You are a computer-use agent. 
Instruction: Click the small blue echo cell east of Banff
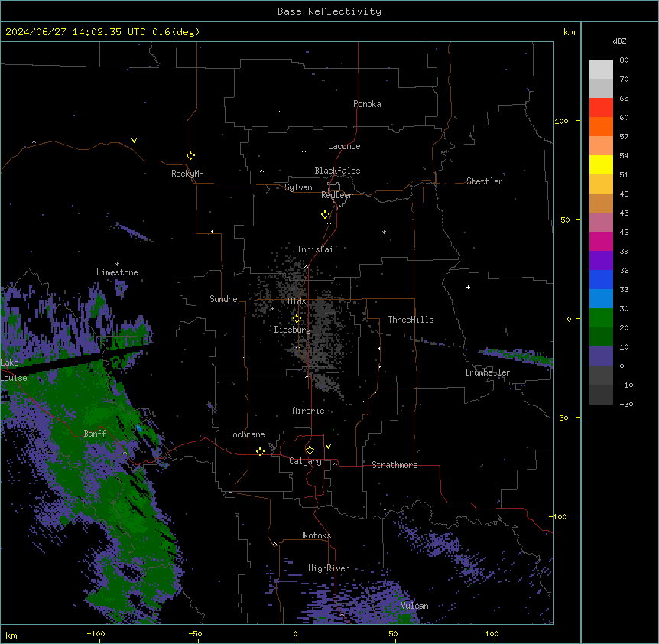[138, 428]
